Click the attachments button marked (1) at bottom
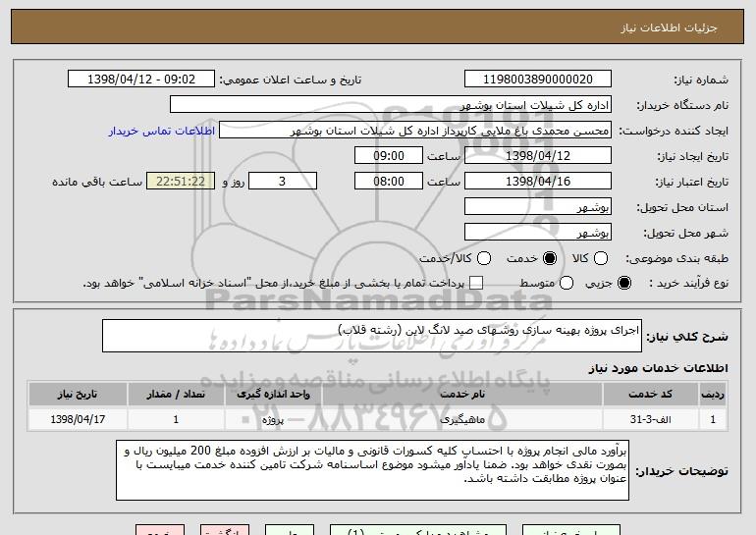Screen dimensions: 756x535 click(x=418, y=530)
